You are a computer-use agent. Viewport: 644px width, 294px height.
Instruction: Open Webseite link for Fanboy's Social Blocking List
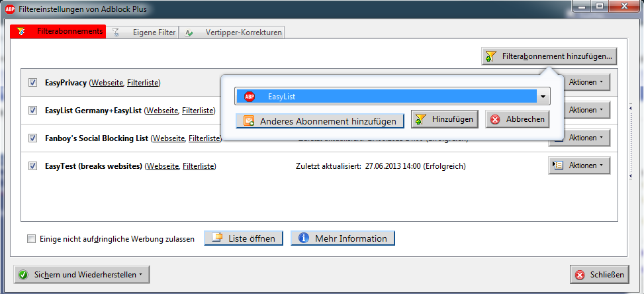169,138
